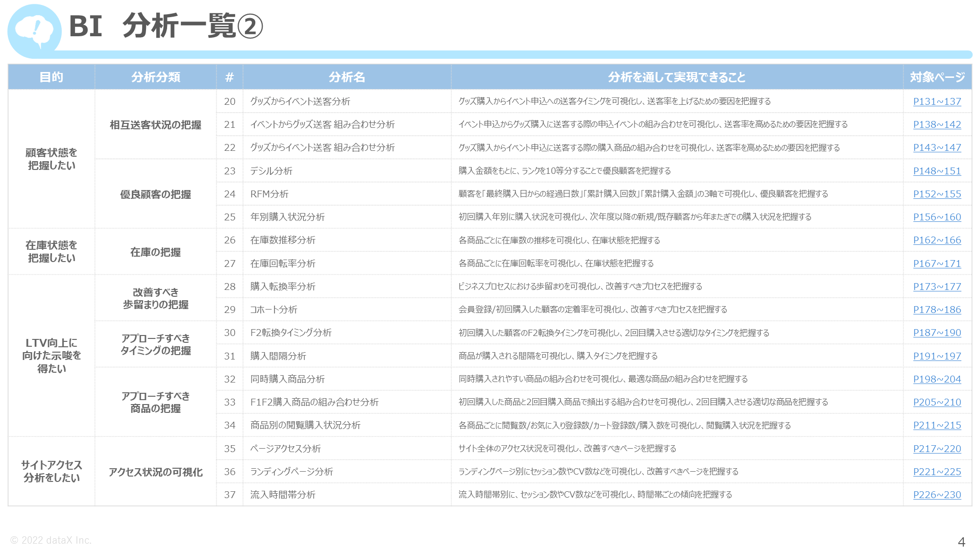The height and width of the screenshot is (551, 980).
Task: Click row number 22
Action: (230, 147)
